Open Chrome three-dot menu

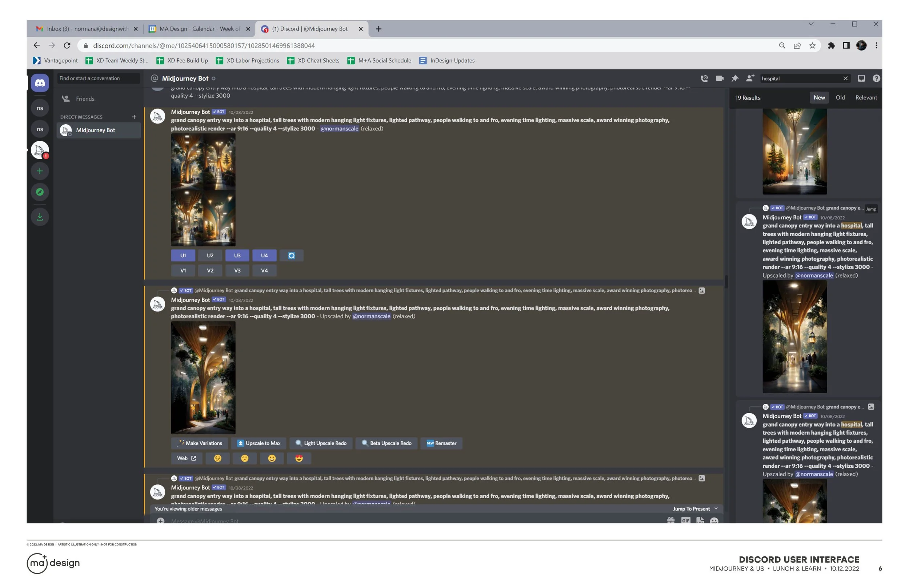877,45
